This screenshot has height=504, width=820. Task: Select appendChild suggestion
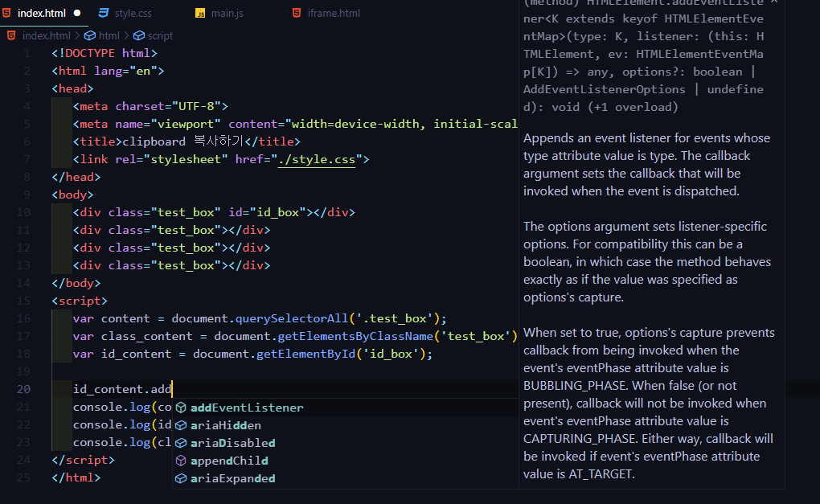coord(345,461)
